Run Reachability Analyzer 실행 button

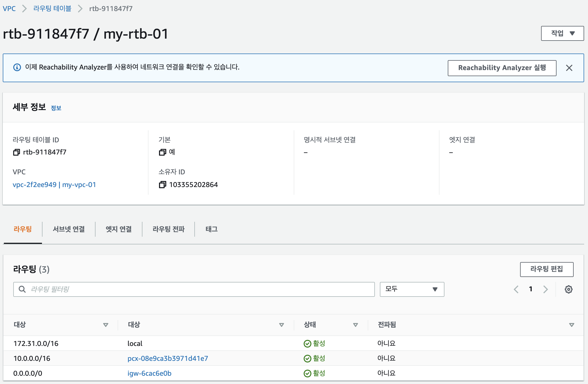click(x=502, y=68)
